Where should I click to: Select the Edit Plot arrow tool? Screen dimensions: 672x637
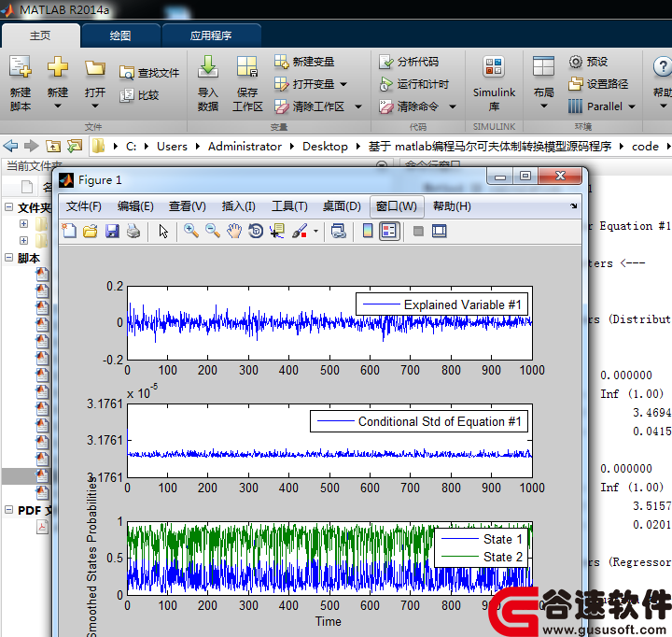[163, 232]
